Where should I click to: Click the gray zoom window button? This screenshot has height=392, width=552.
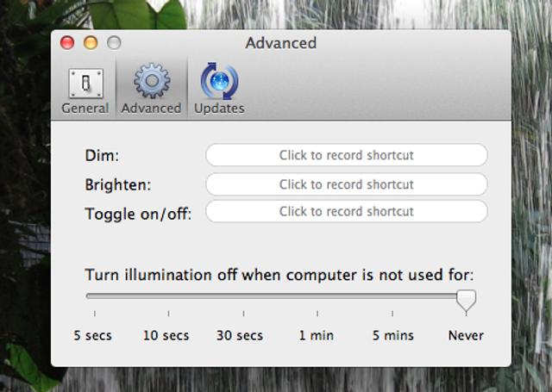pyautogui.click(x=114, y=43)
